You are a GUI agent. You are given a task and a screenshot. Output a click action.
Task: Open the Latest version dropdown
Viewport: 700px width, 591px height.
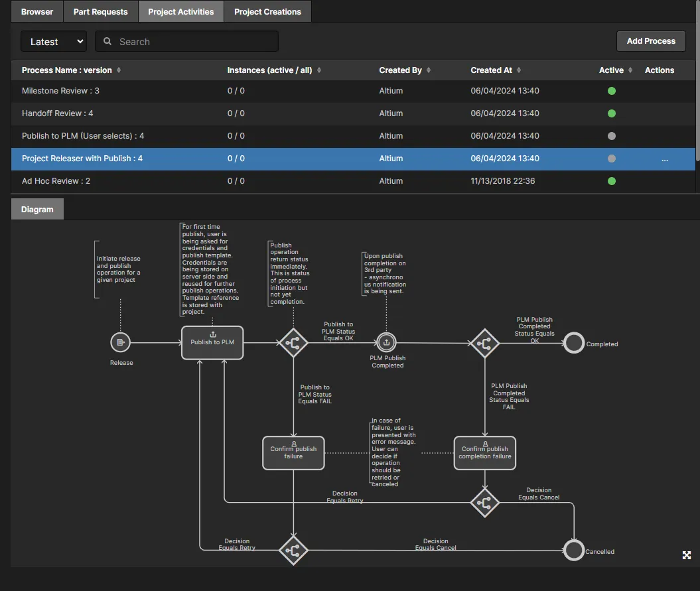click(54, 41)
